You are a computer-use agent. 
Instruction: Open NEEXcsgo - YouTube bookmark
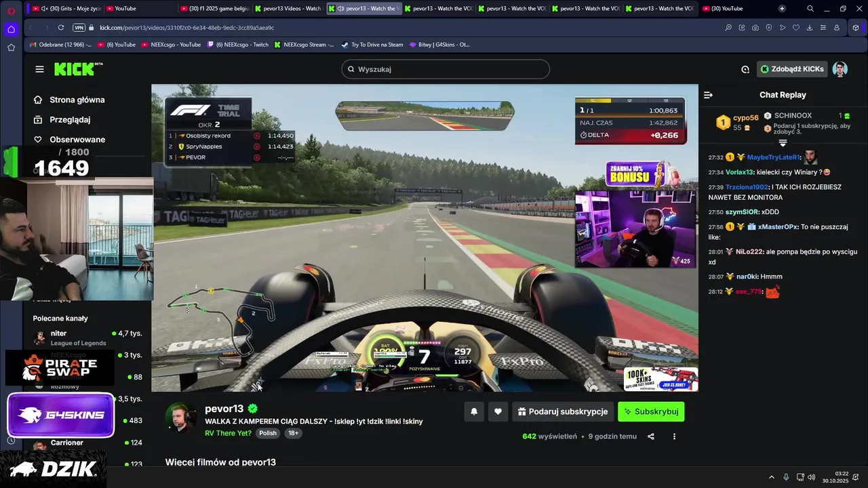pyautogui.click(x=171, y=45)
